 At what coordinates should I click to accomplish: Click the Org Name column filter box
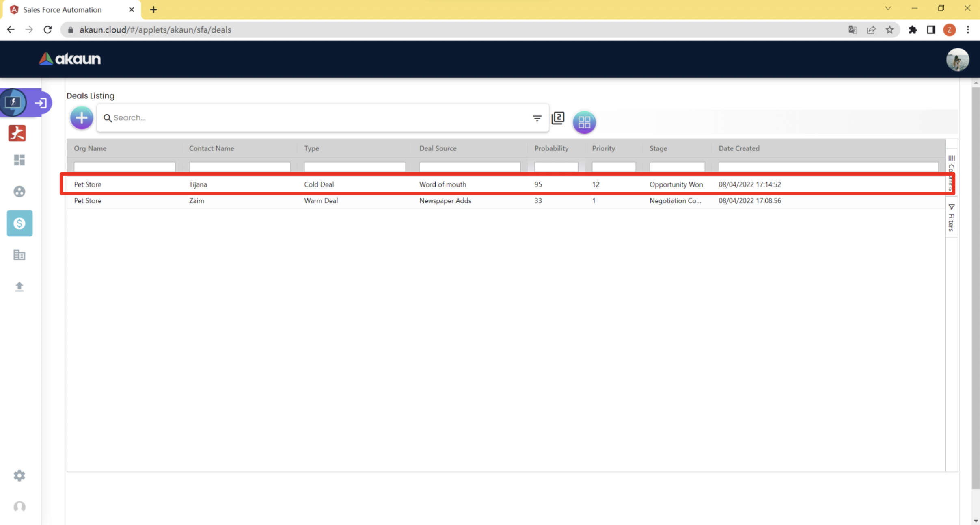click(x=124, y=167)
